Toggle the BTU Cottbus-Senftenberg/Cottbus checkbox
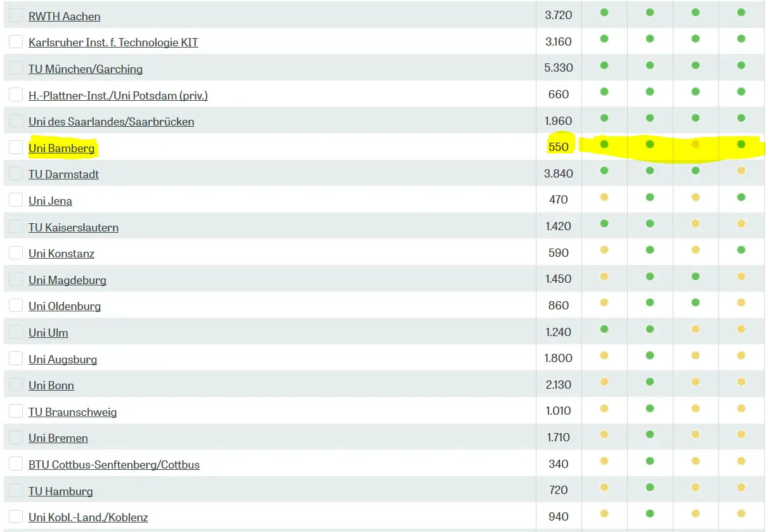 [16, 464]
